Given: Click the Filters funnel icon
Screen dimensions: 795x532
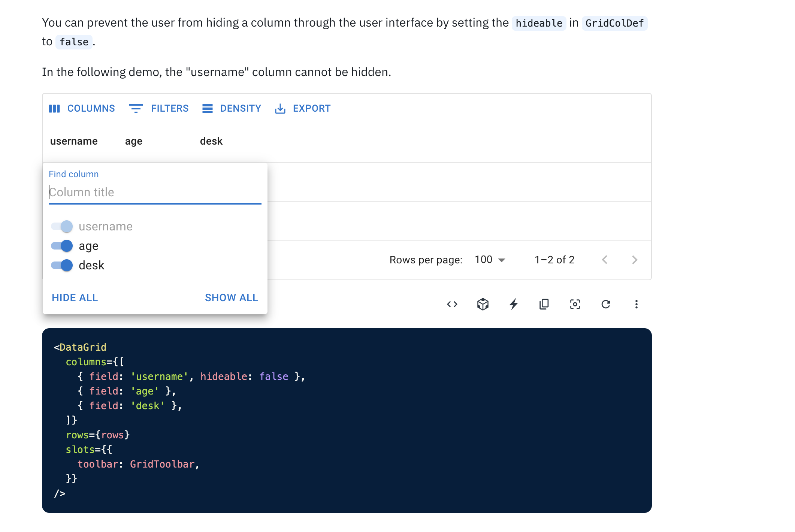Looking at the screenshot, I should 136,109.
